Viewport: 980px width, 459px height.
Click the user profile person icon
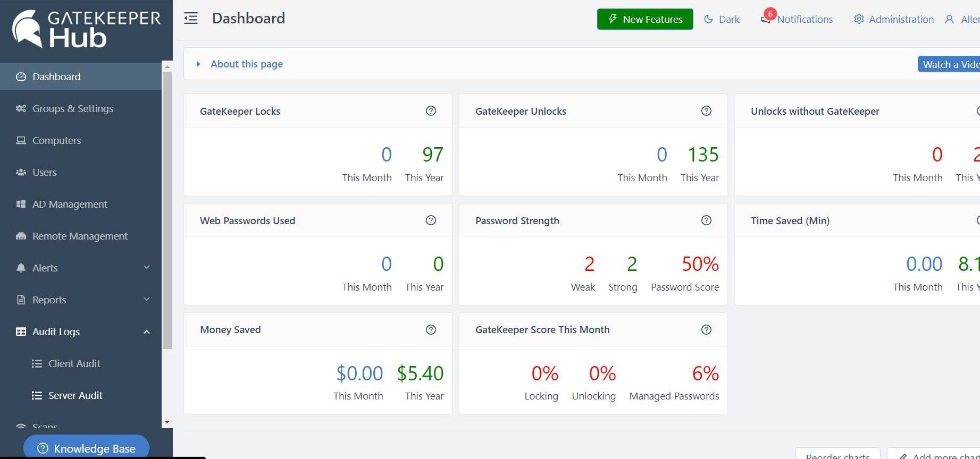tap(949, 19)
